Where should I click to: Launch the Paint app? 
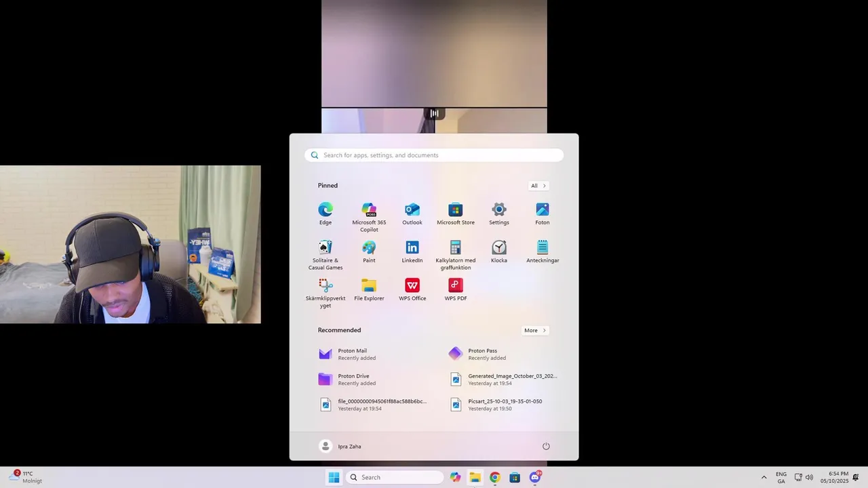(369, 251)
